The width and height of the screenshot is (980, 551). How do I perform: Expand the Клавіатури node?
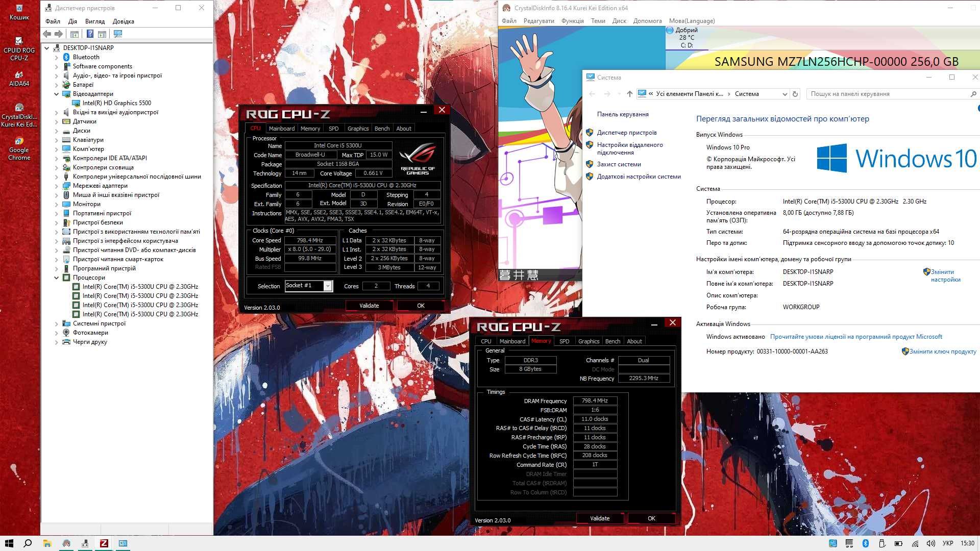(56, 140)
